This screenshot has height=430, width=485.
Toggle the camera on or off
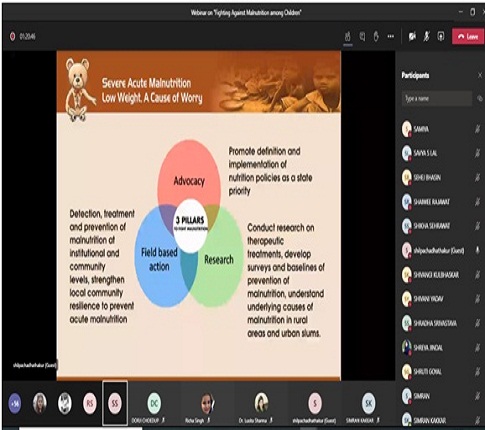[412, 36]
